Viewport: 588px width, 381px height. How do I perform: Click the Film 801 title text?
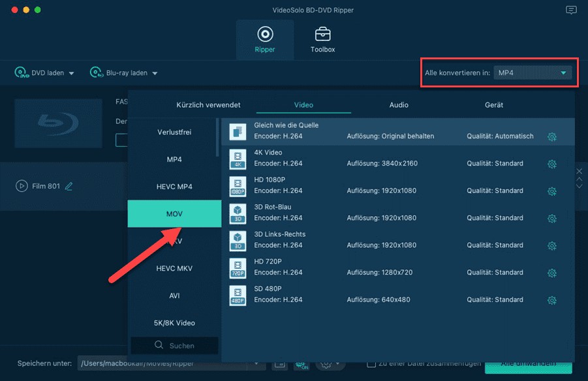46,186
